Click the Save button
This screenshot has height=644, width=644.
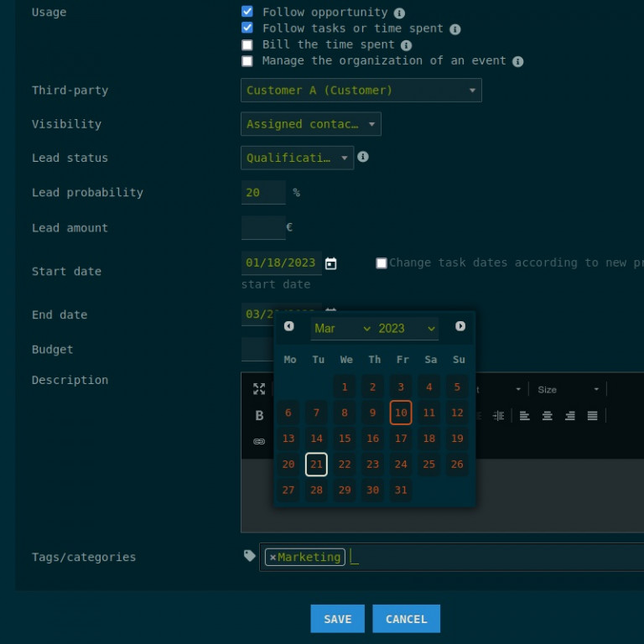(x=337, y=619)
